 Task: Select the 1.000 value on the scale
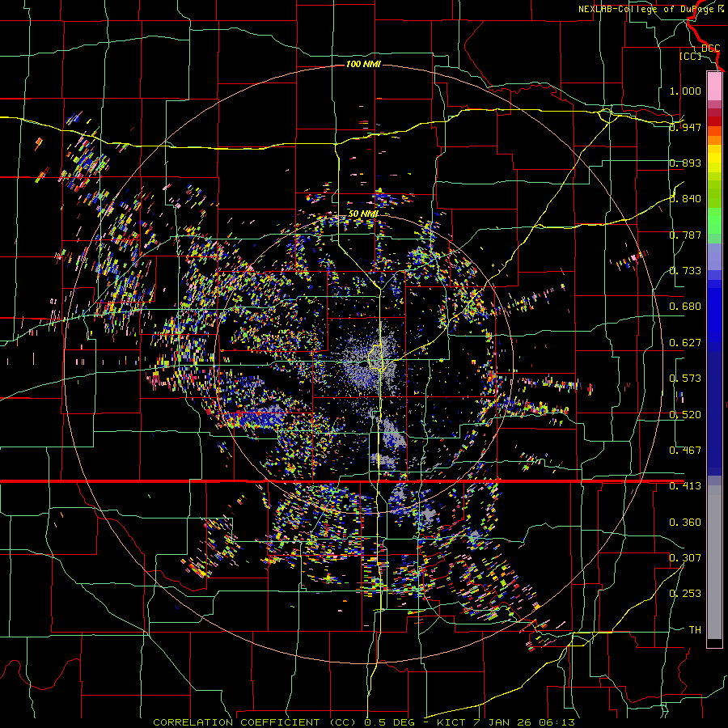tap(685, 91)
